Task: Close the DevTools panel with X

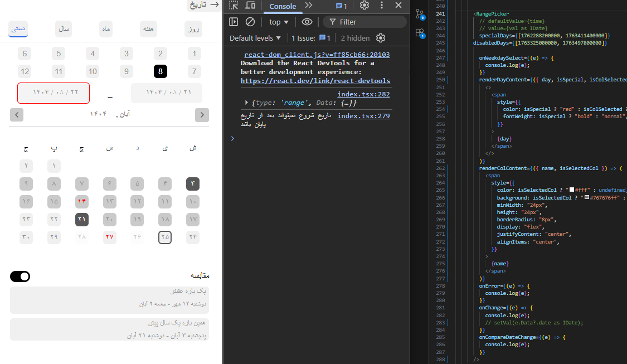Action: [x=398, y=5]
